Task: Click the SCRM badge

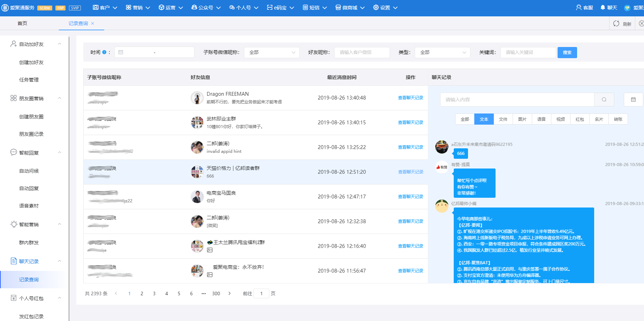Action: [45, 8]
